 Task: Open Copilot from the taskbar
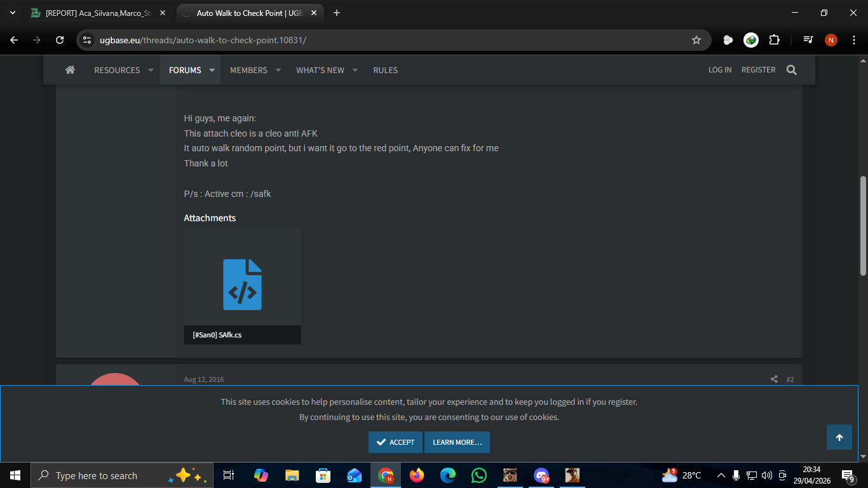[x=261, y=475]
